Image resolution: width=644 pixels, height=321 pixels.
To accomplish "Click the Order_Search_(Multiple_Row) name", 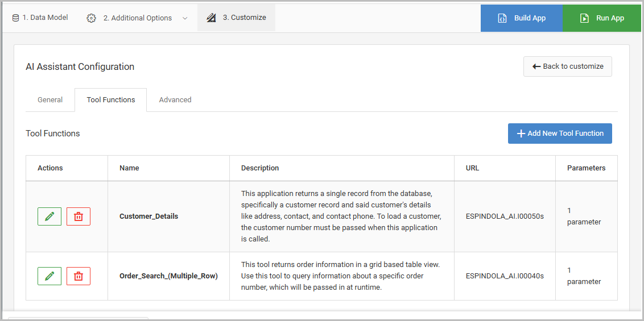I will pos(168,276).
